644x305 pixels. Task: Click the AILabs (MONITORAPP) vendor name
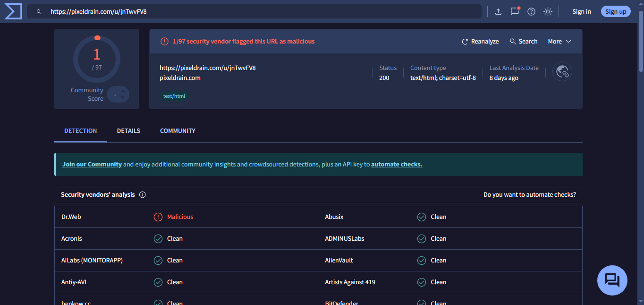click(x=92, y=261)
